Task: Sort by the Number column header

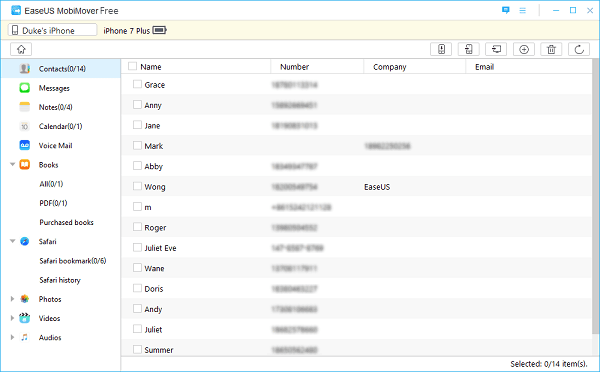Action: 294,67
